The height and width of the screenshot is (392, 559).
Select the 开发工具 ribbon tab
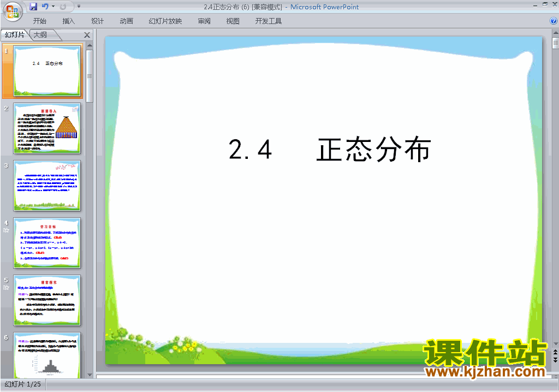point(269,21)
